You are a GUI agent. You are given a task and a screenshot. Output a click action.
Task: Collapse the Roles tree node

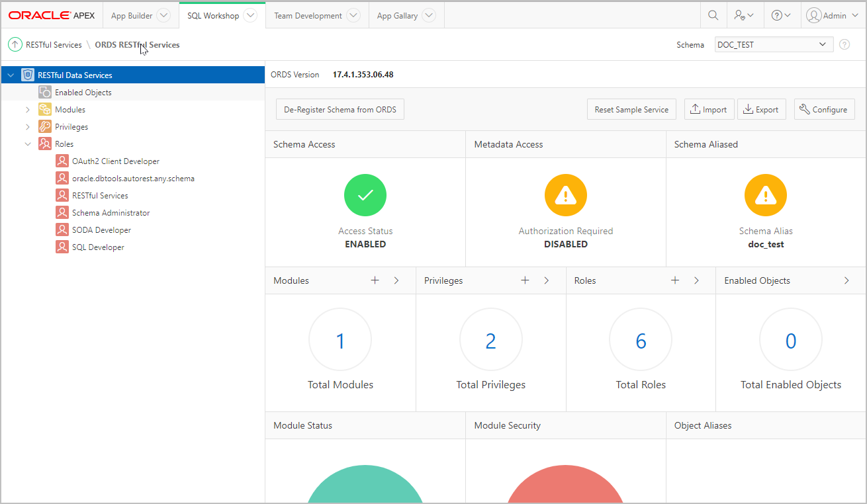coord(28,144)
